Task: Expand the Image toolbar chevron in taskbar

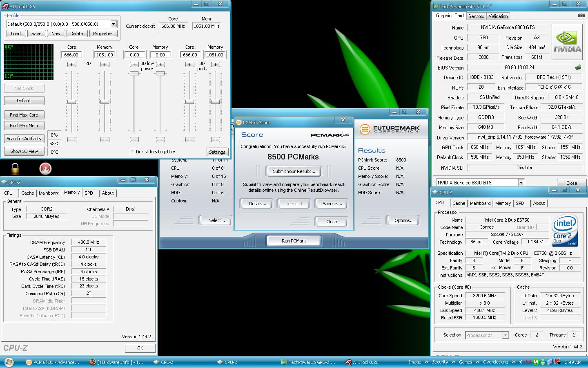Action: (426, 362)
